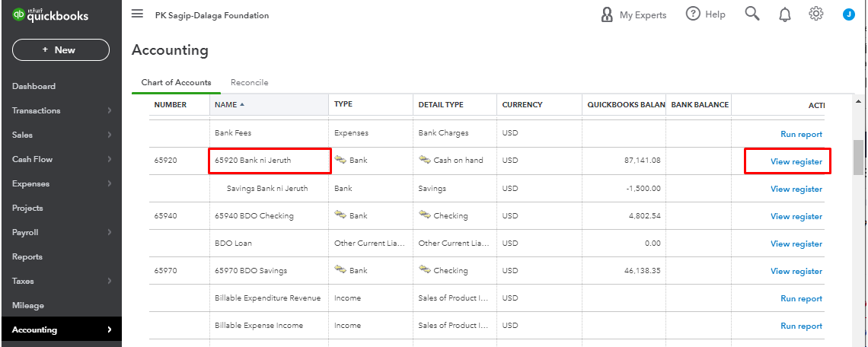Click the vertical scrollbar thumb

pos(858,158)
